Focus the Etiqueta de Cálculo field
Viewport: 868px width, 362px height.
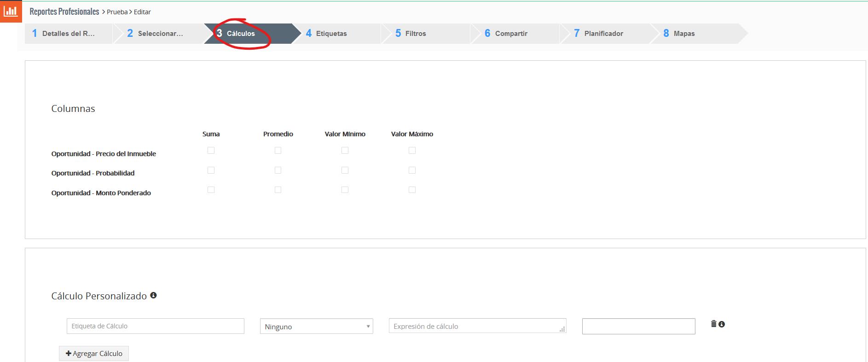[x=155, y=326]
